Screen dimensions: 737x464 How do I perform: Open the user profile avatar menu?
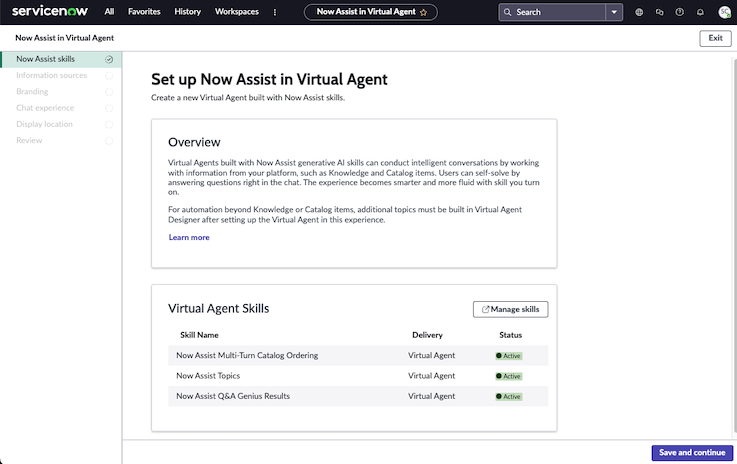pos(724,12)
